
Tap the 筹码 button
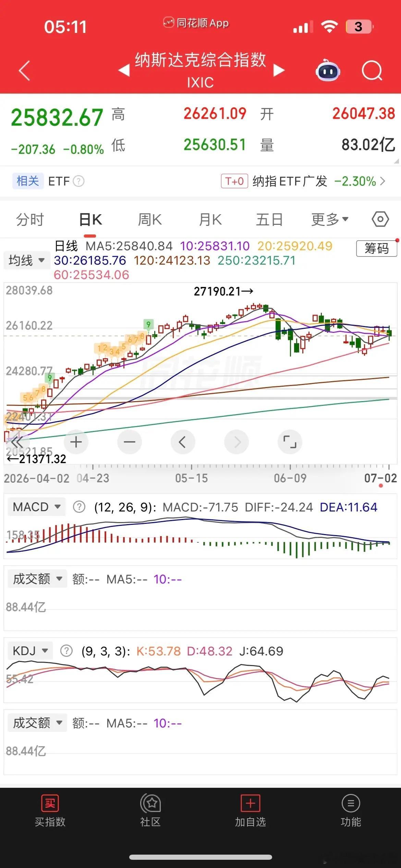tap(377, 248)
